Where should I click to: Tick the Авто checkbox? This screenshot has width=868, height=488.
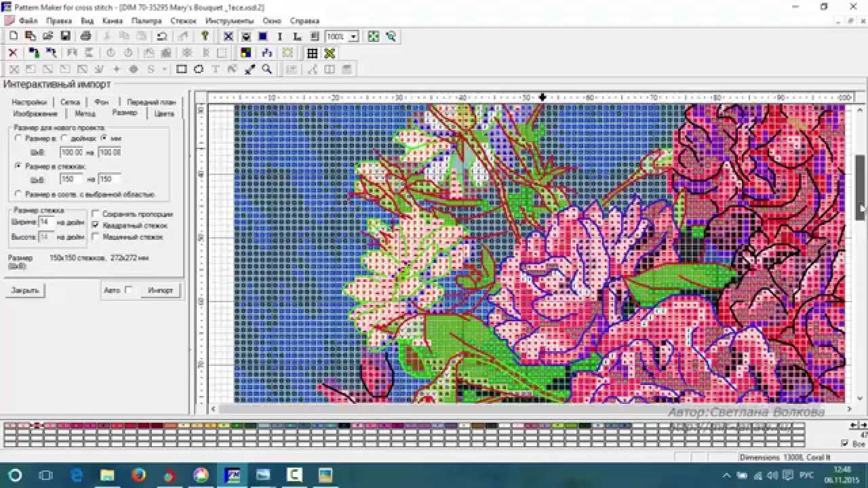[129, 290]
